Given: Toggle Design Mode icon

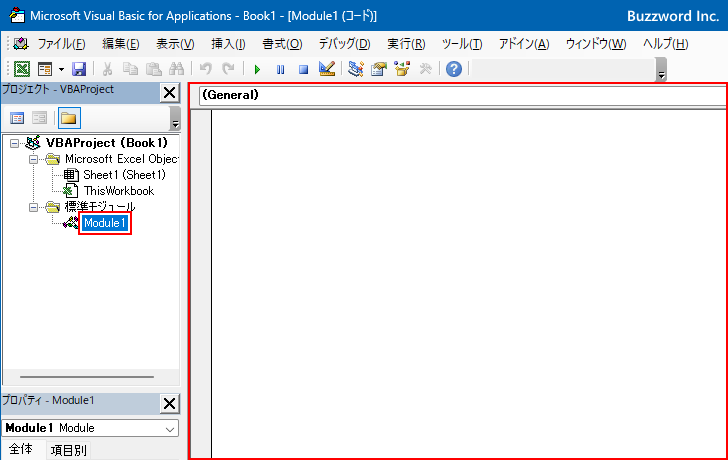Looking at the screenshot, I should tap(327, 69).
